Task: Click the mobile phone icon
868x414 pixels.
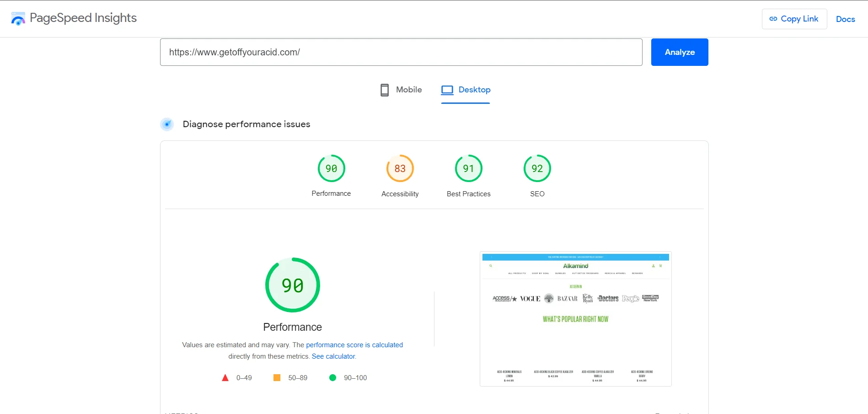Action: (x=385, y=90)
